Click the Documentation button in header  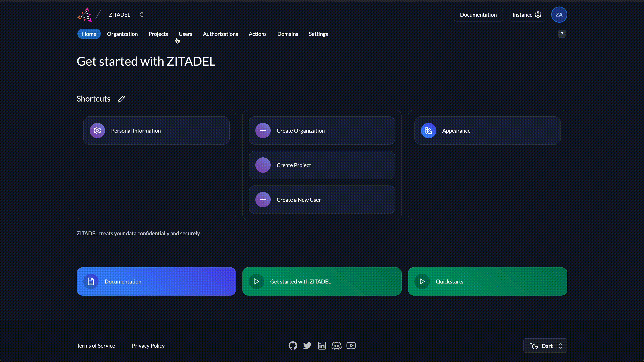(x=478, y=15)
